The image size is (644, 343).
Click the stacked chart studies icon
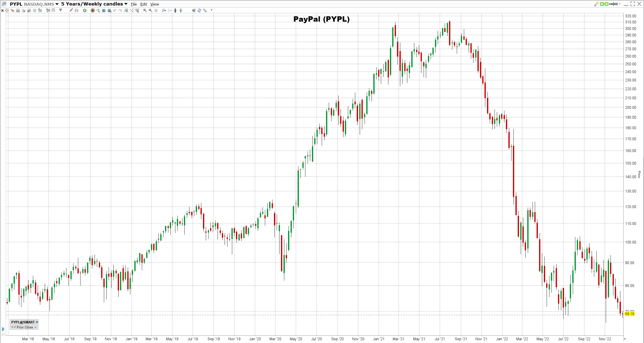[x=126, y=10]
